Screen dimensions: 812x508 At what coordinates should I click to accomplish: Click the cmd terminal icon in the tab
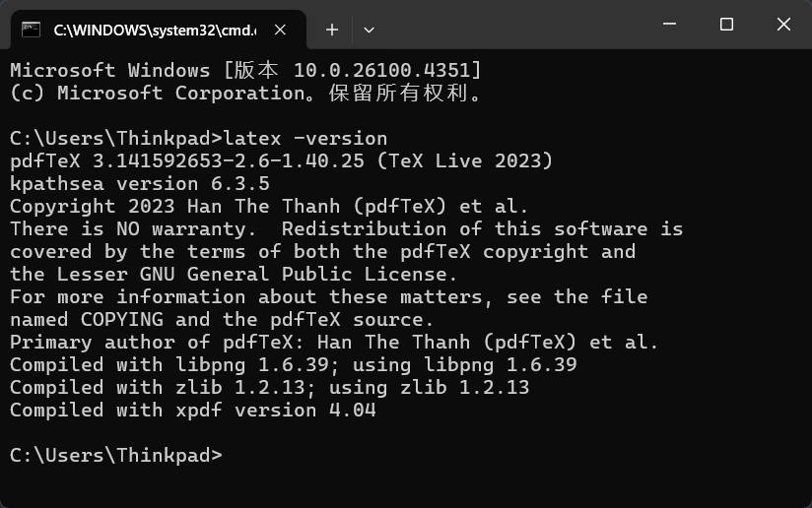(32, 30)
